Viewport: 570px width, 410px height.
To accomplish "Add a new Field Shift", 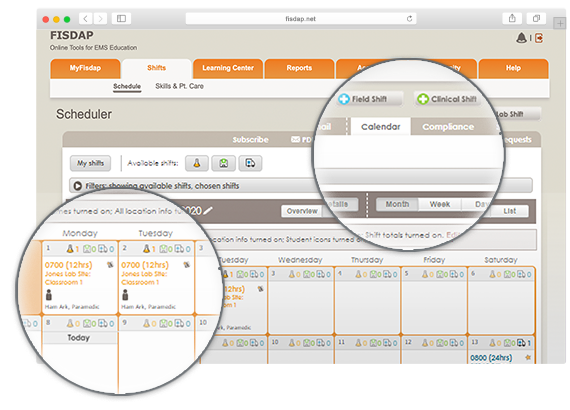I will (x=369, y=99).
